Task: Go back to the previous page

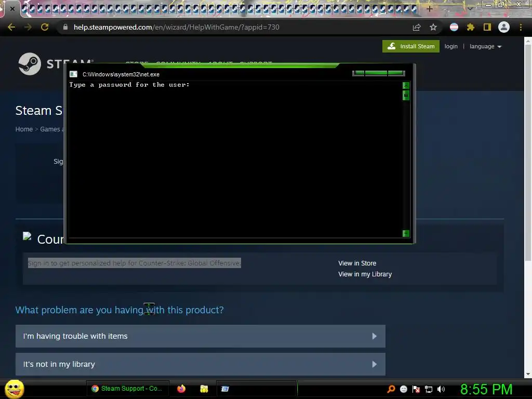Action: click(11, 27)
